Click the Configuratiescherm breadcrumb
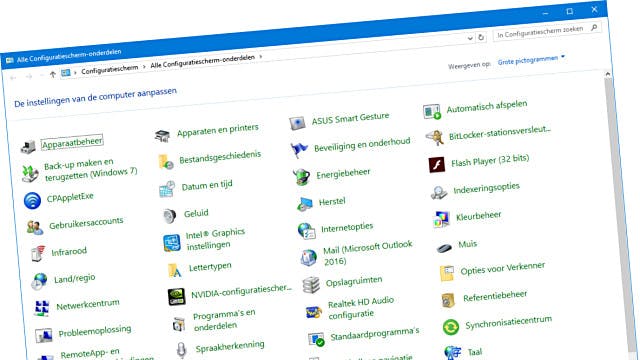 (x=109, y=69)
